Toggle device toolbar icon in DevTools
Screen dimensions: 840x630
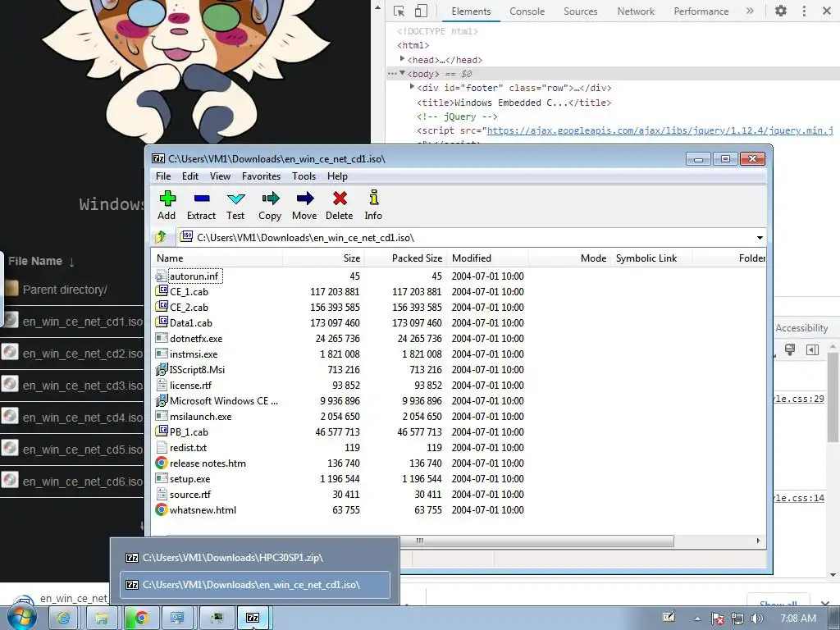pyautogui.click(x=421, y=11)
